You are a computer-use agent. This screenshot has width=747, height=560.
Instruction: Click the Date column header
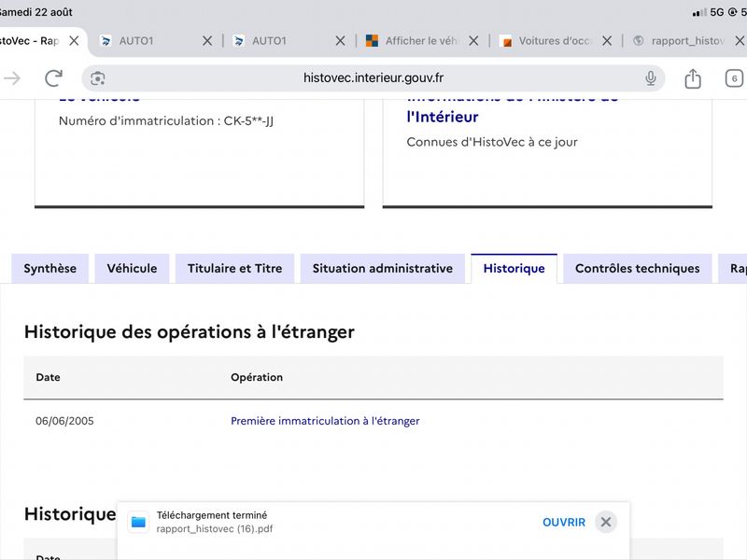click(49, 377)
